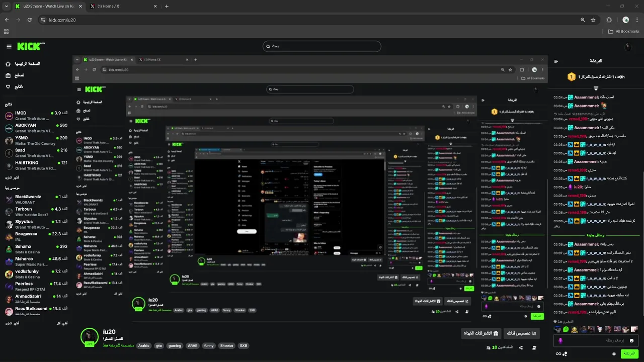This screenshot has width=644, height=362.
Task: Bookmark this page with the star icon
Action: point(593,20)
